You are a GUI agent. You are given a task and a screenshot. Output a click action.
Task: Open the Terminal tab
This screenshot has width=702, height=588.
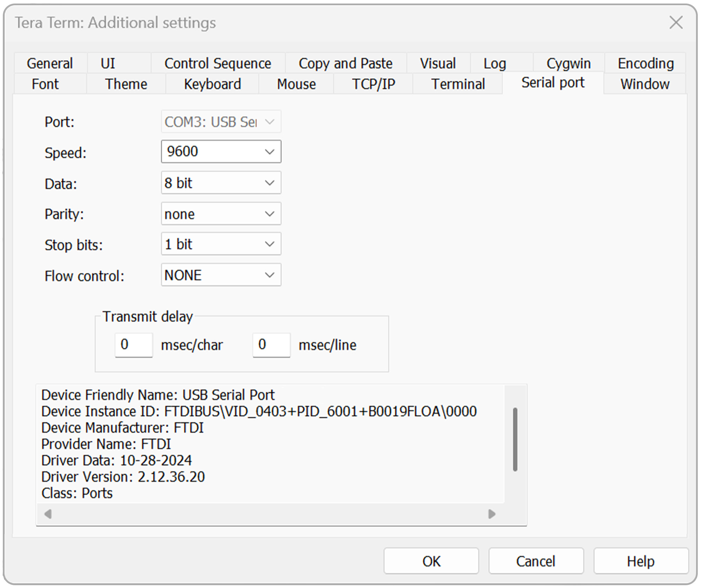(458, 84)
